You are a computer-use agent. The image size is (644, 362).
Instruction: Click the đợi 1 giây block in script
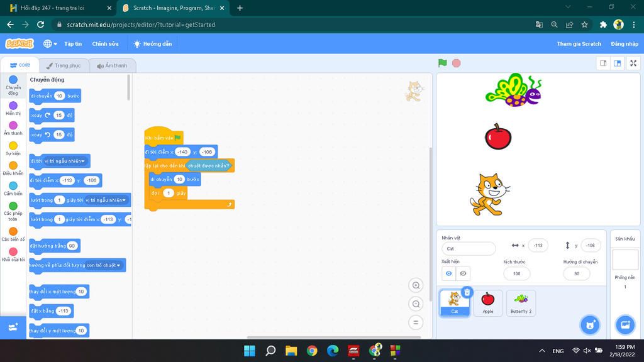pyautogui.click(x=169, y=193)
